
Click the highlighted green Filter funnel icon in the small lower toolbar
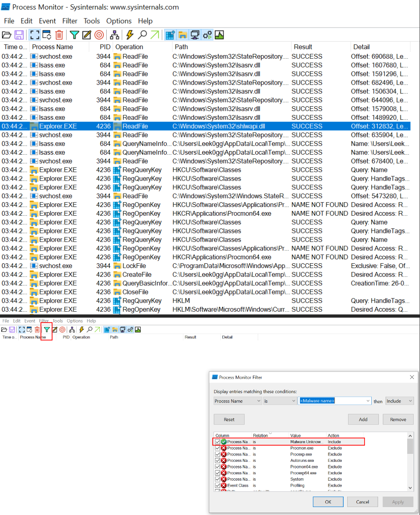(47, 330)
